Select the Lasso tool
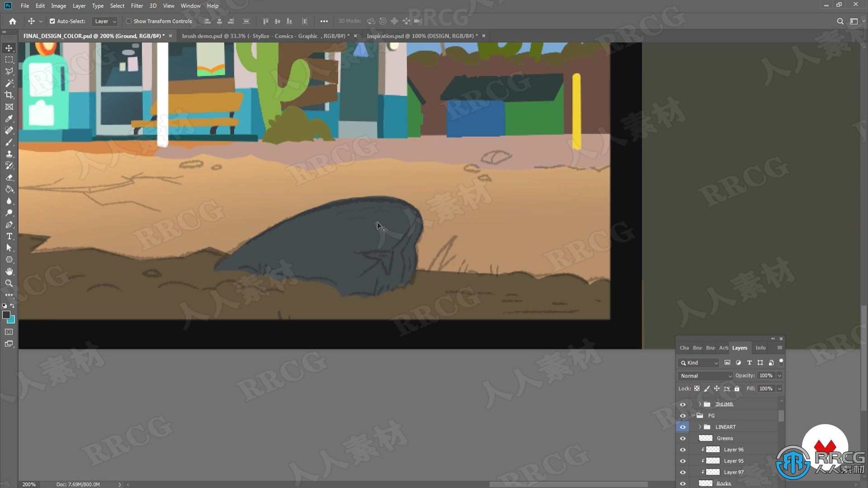The width and height of the screenshot is (868, 488). pos(8,70)
